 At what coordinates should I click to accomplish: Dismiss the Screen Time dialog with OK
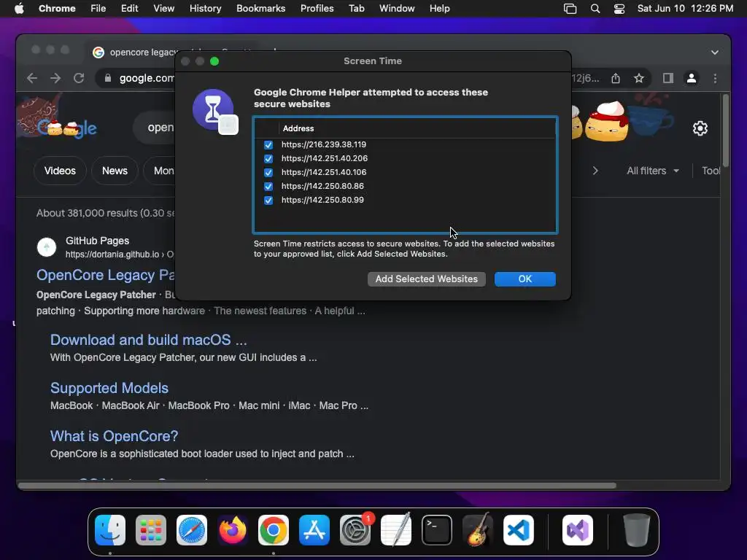click(525, 279)
